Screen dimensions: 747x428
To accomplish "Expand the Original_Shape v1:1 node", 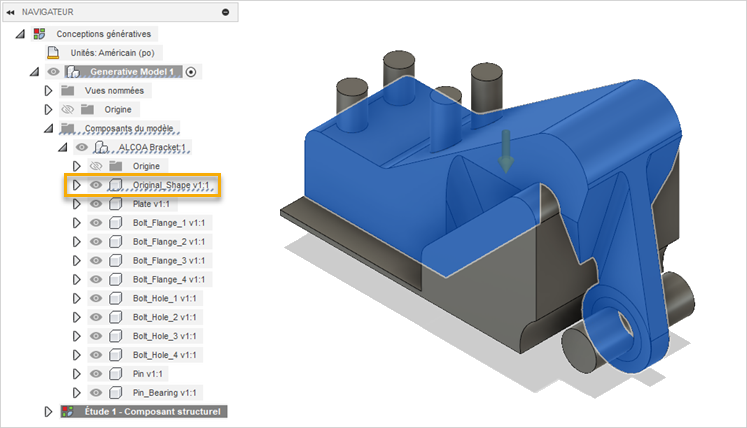I will (x=76, y=185).
